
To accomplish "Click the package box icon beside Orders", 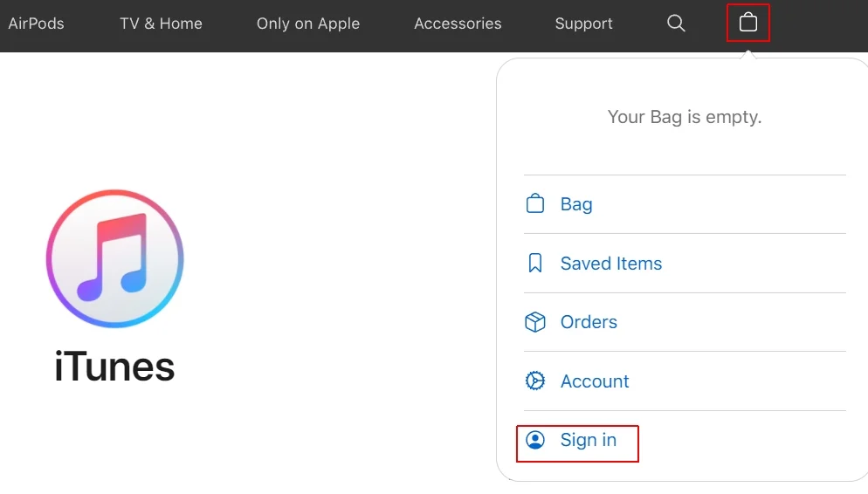I will pyautogui.click(x=534, y=322).
